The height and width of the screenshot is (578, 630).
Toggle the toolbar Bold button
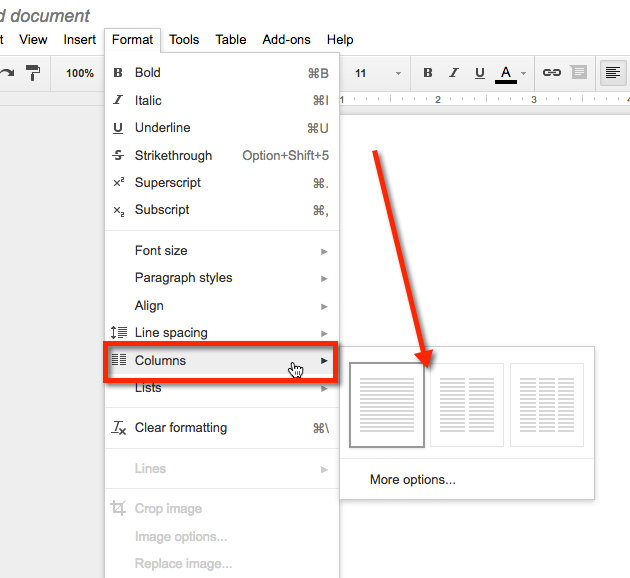coord(428,73)
